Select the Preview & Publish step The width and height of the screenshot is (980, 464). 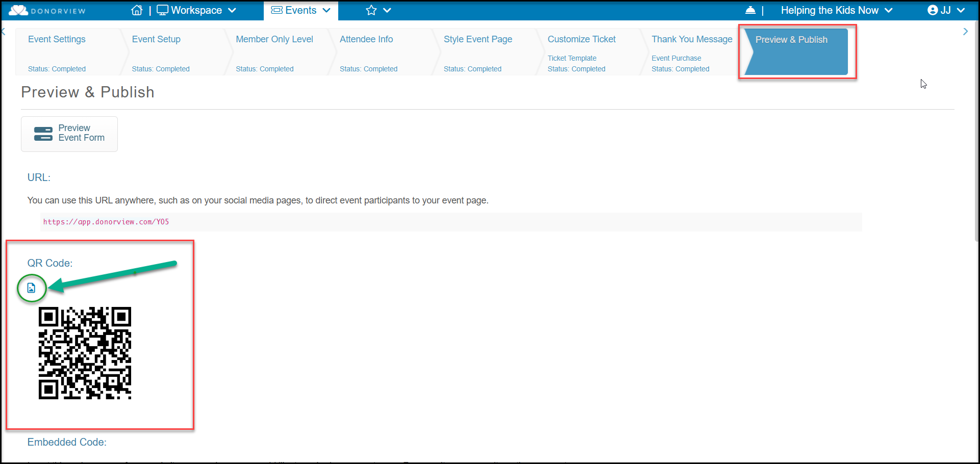click(796, 52)
